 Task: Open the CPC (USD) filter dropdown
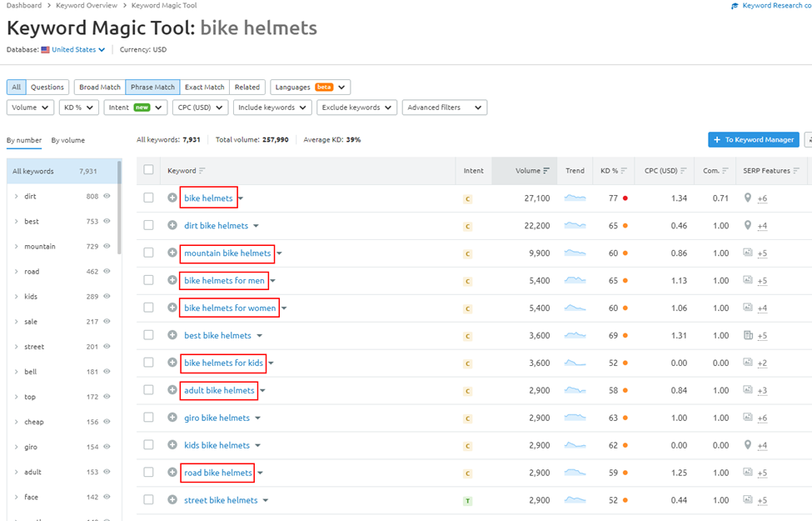(200, 108)
